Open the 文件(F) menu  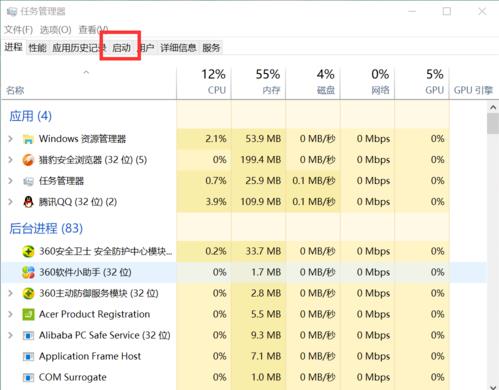point(19,30)
